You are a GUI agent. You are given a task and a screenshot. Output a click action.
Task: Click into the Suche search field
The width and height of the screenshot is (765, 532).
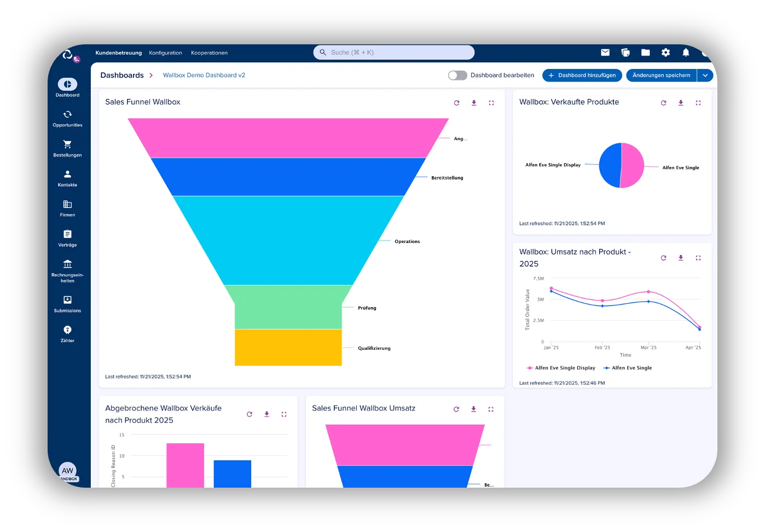pyautogui.click(x=394, y=53)
